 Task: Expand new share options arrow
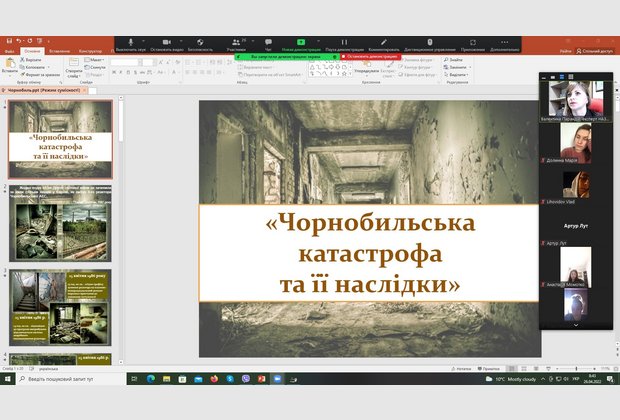click(318, 41)
